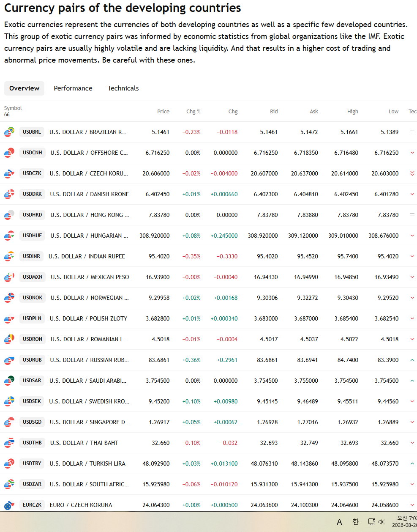417x532 pixels.
Task: Click the USDHUF flag pair icon
Action: (9, 236)
